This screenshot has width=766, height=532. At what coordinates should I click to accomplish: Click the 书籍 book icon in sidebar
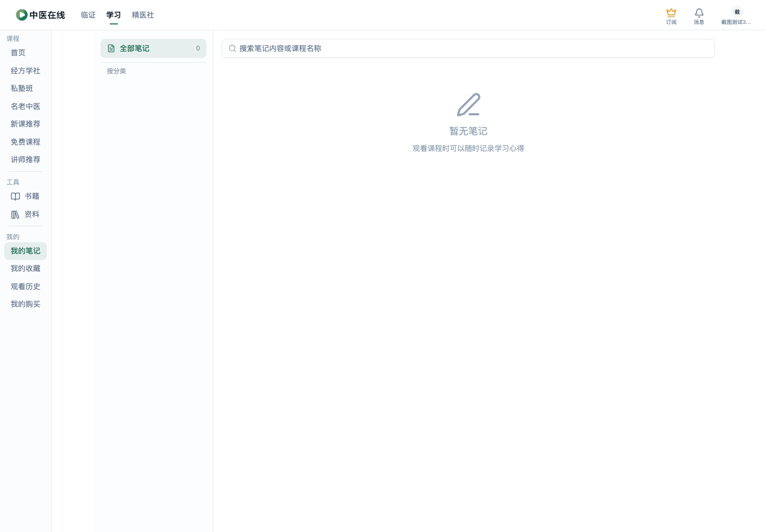tap(15, 197)
